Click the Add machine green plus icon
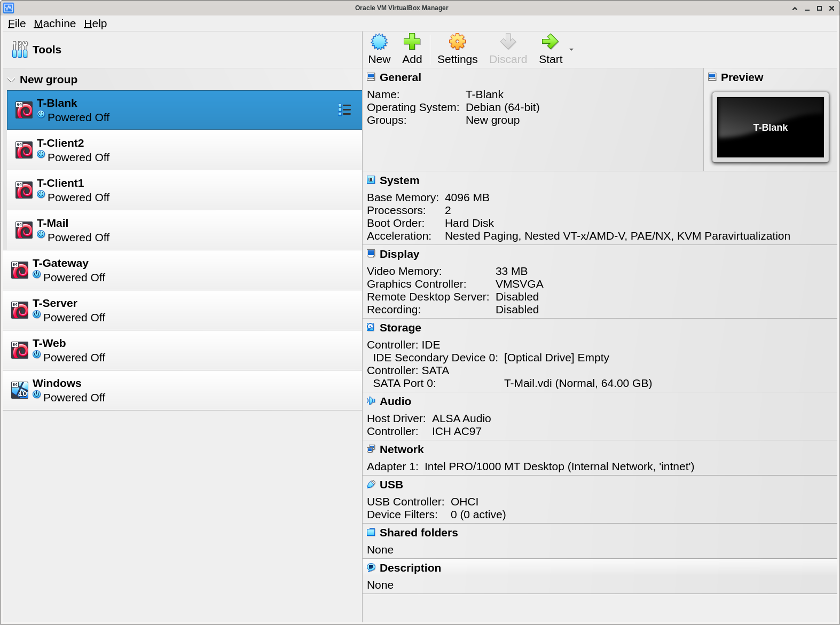Screen dimensions: 840x625 412,42
